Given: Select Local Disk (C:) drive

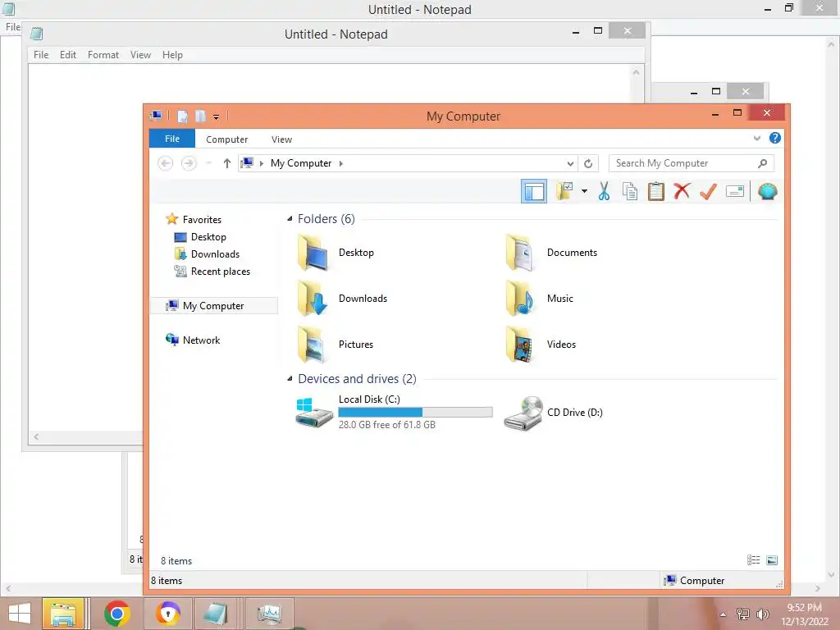Looking at the screenshot, I should tap(394, 412).
